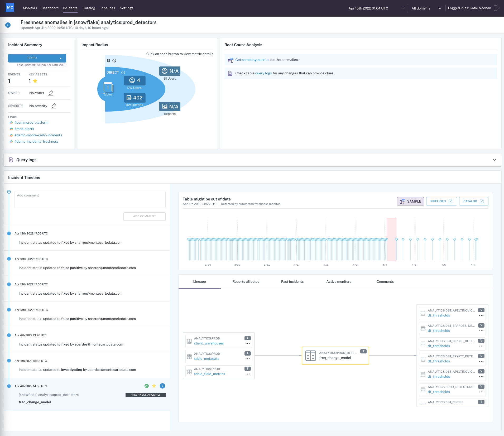Click the green status icon on Apr 4th event
Viewport: 504px width, 436px height.
pyautogui.click(x=147, y=386)
